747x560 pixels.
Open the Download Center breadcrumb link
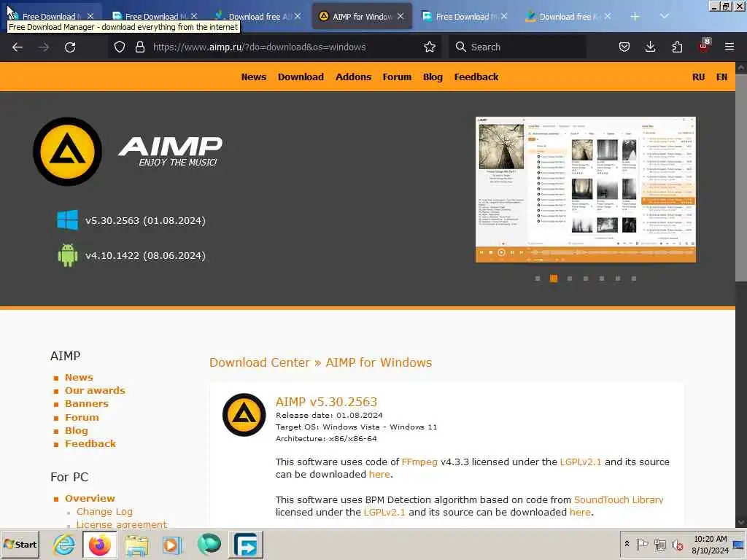click(x=260, y=362)
